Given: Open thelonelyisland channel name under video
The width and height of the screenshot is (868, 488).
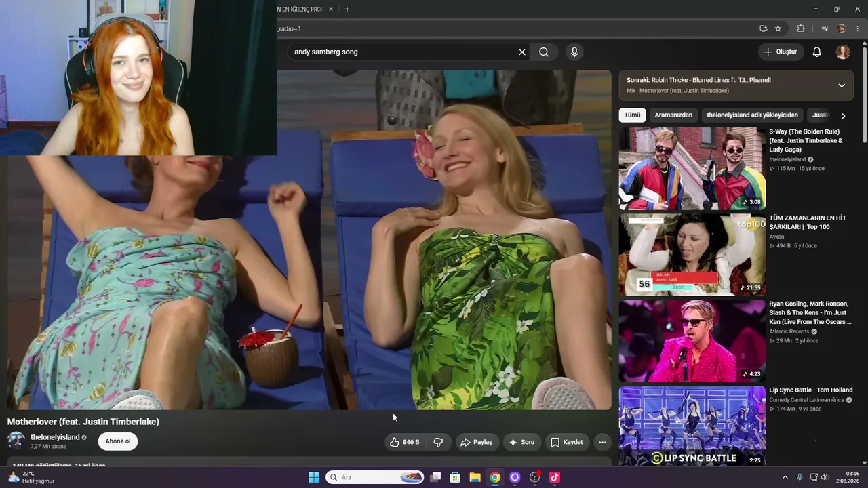Looking at the screenshot, I should 55,437.
